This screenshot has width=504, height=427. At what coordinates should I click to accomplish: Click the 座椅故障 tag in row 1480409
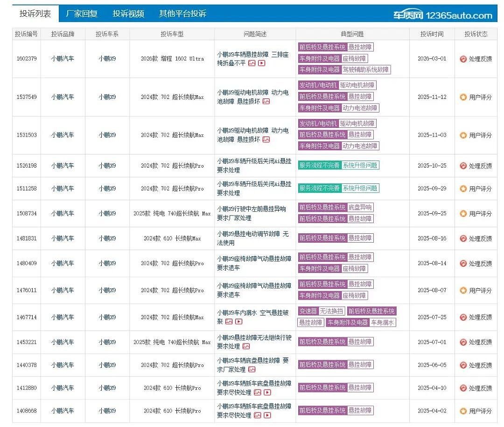coord(355,268)
